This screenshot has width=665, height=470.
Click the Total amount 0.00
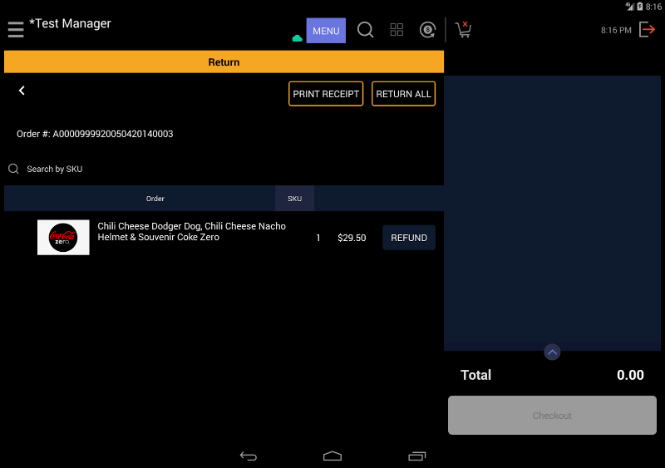(x=630, y=375)
